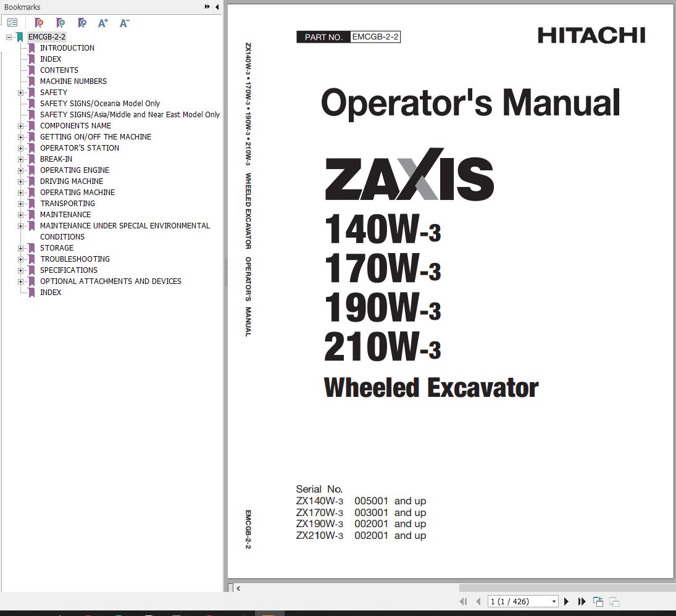This screenshot has height=616, width=676.
Task: Expand the OPERATING MACHINE bookmark
Action: click(x=20, y=193)
